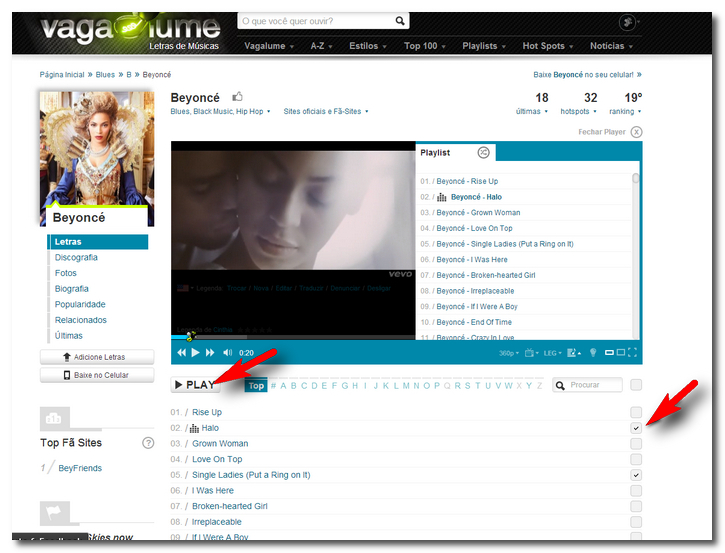Select the Letras sidebar tab
Screen dimensions: 725x553
[x=98, y=242]
